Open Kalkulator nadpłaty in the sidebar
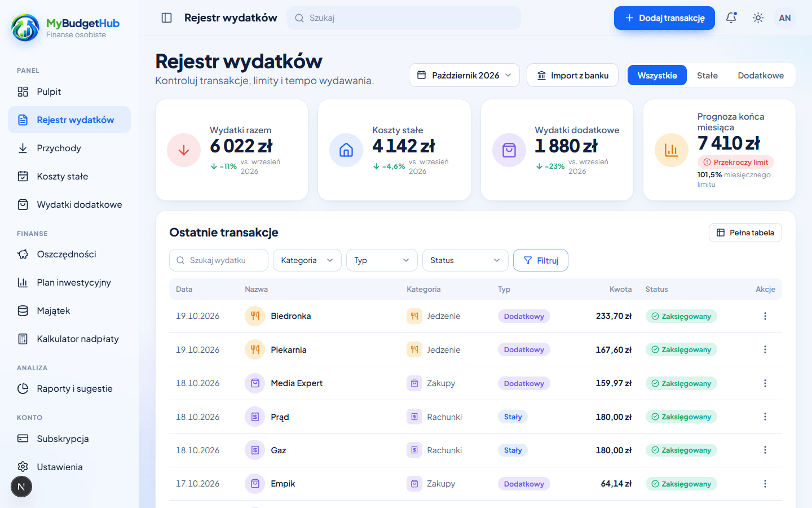This screenshot has width=812, height=508. tap(69, 339)
